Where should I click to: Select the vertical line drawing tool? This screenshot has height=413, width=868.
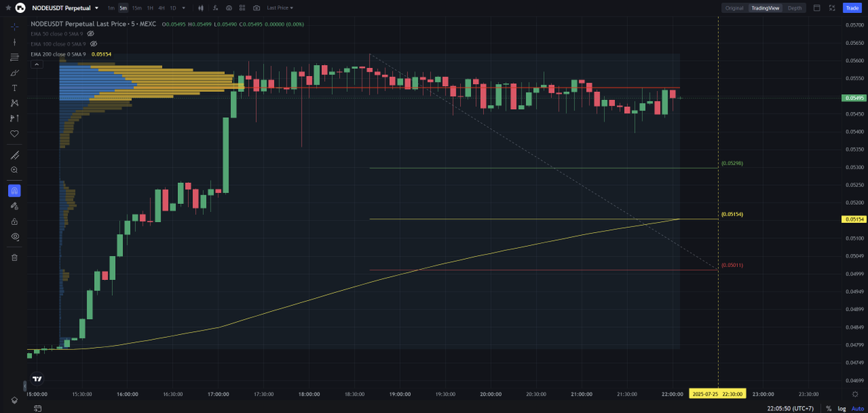[x=14, y=42]
